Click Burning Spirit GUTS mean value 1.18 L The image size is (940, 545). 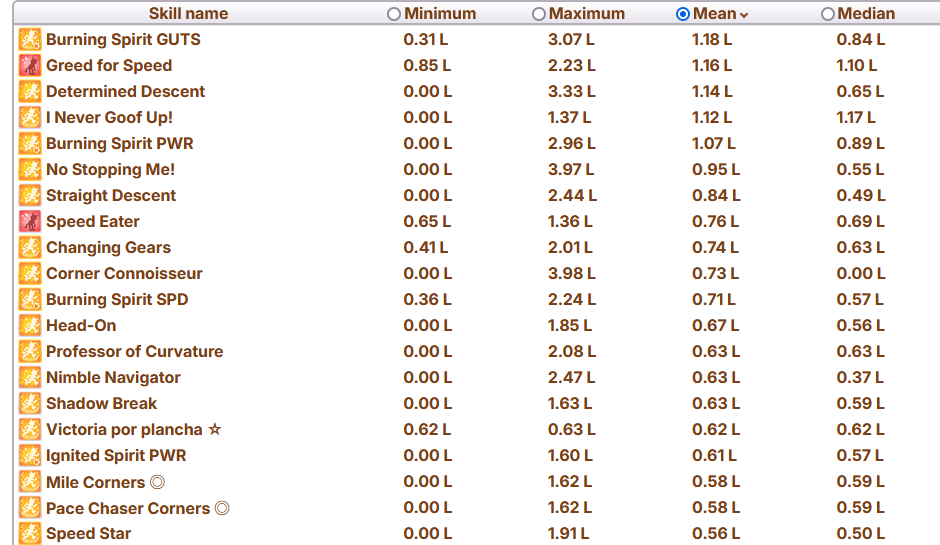point(712,40)
